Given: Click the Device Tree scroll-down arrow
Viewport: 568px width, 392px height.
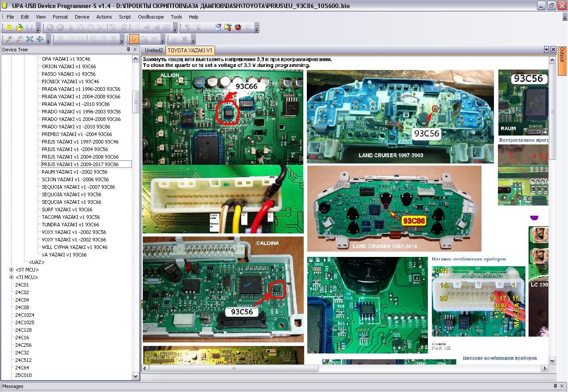Looking at the screenshot, I should (136, 376).
